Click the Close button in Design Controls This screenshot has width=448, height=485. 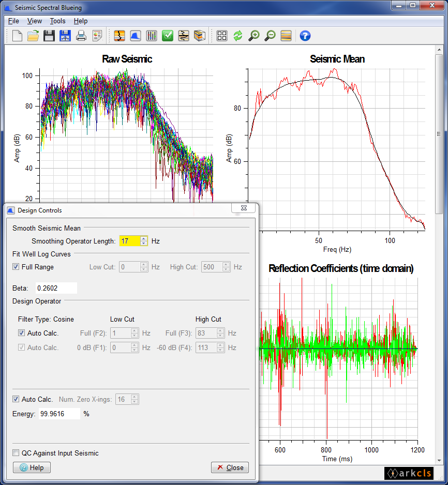click(x=230, y=467)
